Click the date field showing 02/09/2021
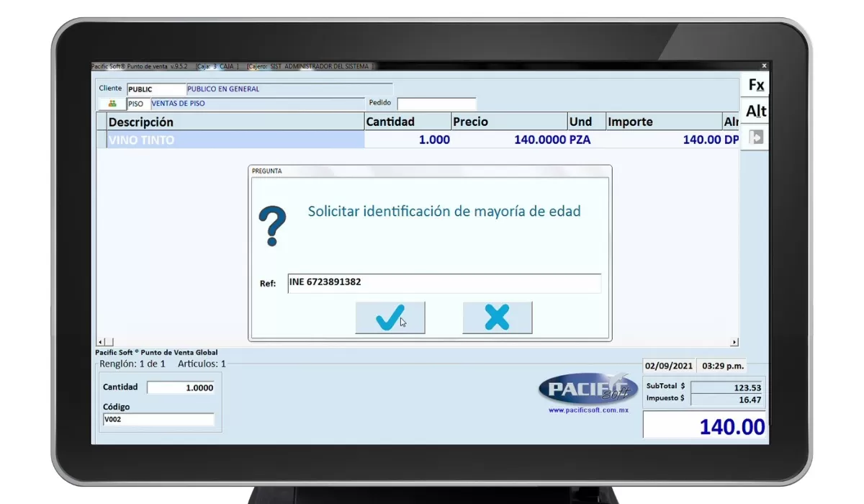 (668, 366)
